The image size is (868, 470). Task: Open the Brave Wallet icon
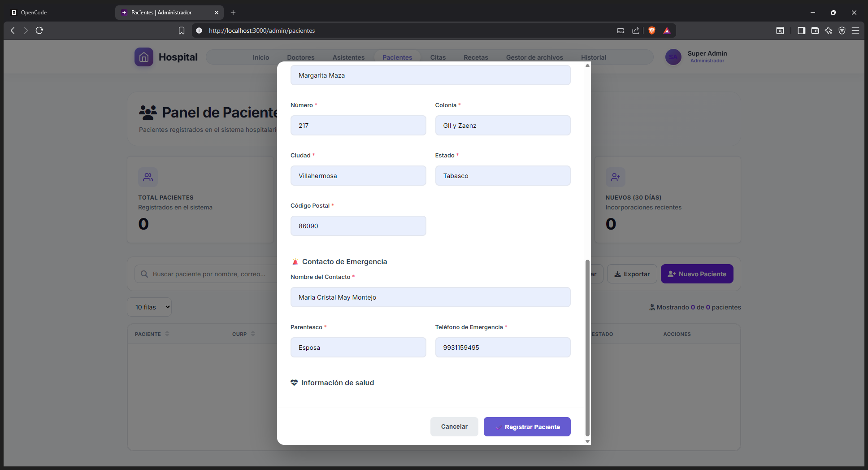[815, 30]
